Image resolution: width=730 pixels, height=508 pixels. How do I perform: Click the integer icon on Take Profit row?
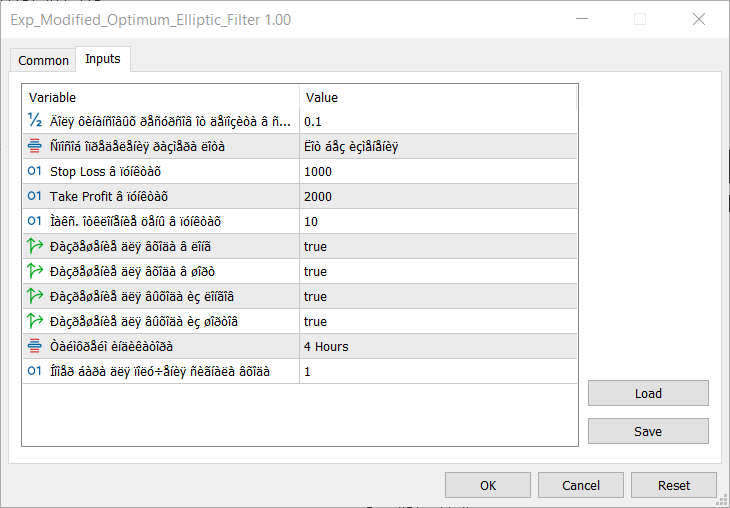pos(34,196)
